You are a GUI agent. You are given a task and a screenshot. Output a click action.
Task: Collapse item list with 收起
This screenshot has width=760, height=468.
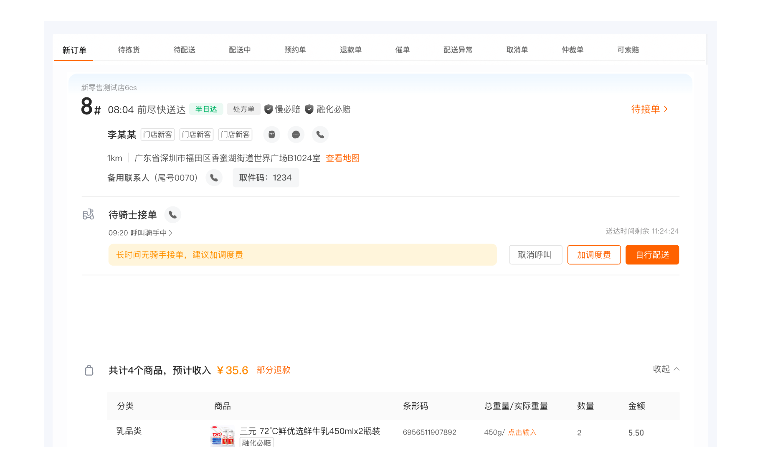[666, 369]
